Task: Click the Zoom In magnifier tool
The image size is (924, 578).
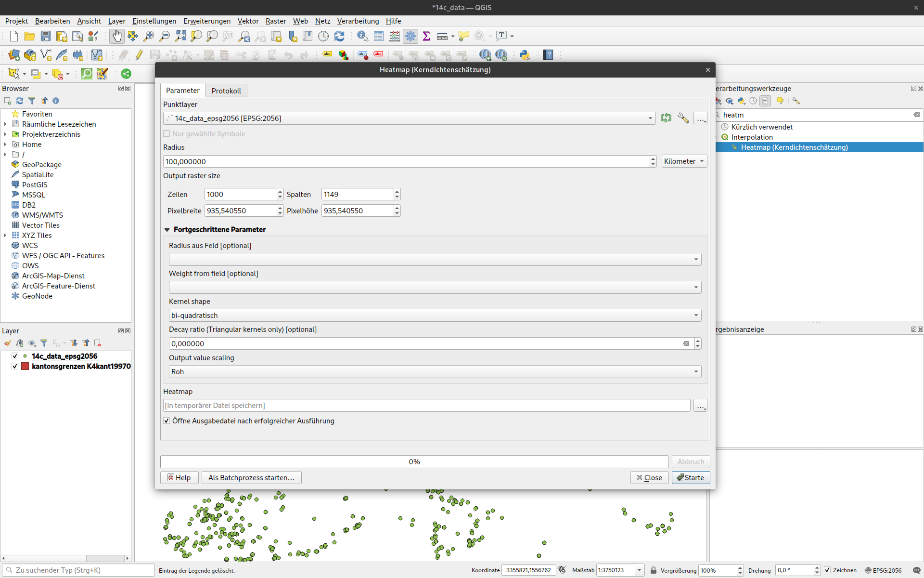Action: (x=149, y=36)
